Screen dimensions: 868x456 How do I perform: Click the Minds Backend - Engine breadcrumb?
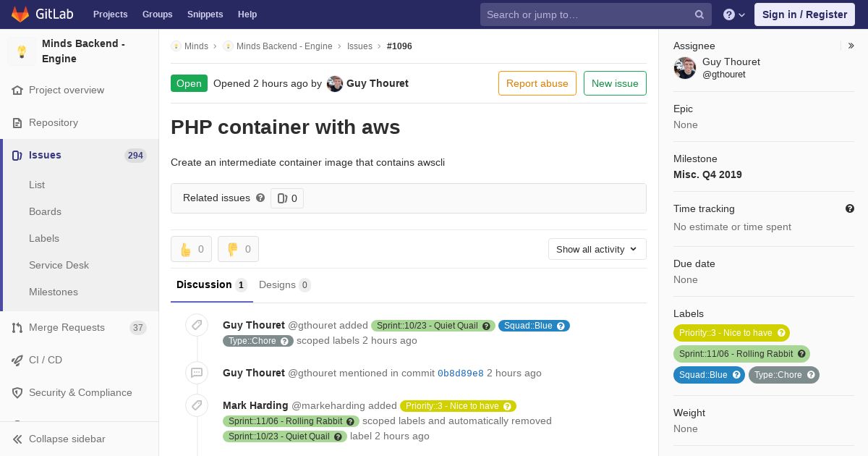click(x=284, y=46)
